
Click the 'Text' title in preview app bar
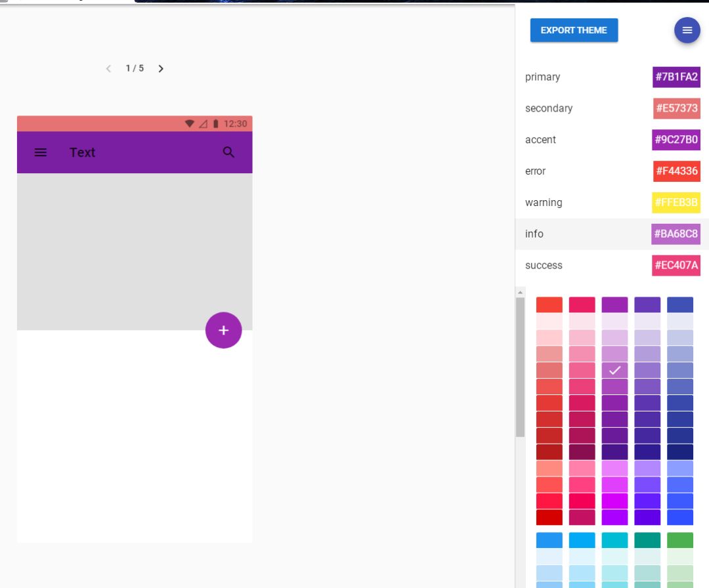click(82, 152)
